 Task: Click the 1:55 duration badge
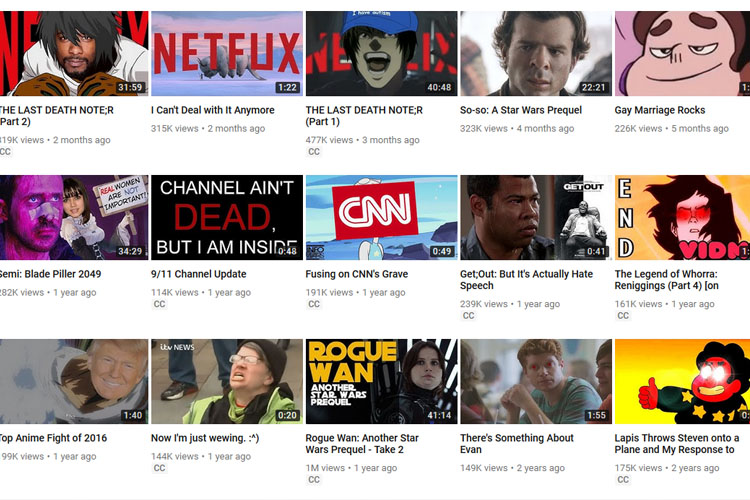(596, 415)
